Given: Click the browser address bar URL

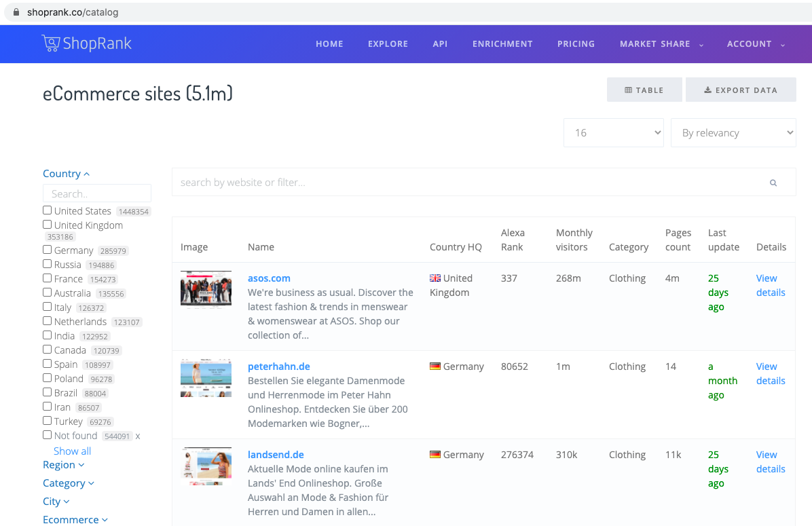Looking at the screenshot, I should (73, 12).
